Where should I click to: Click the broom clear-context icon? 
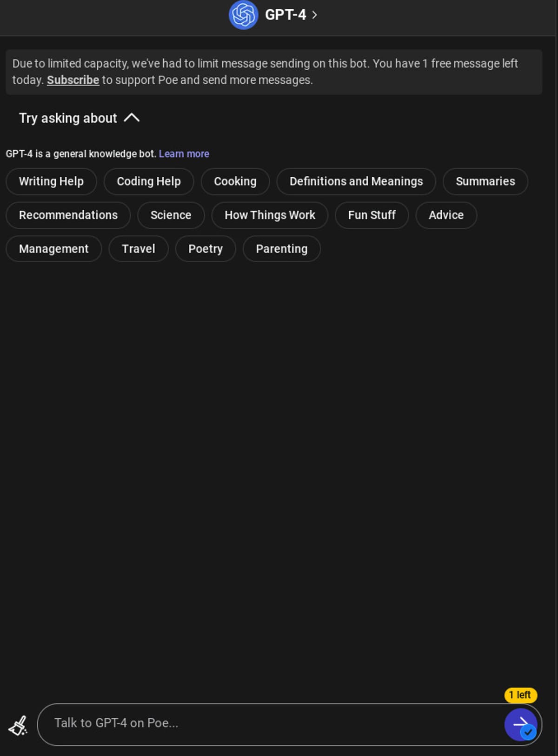click(18, 725)
